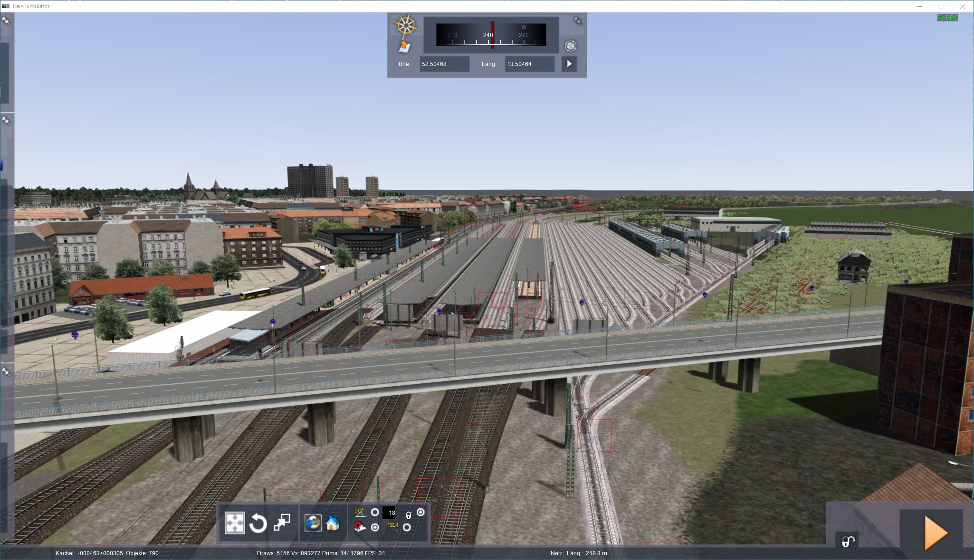Select the rotate object tool
This screenshot has height=560, width=974.
pyautogui.click(x=258, y=523)
